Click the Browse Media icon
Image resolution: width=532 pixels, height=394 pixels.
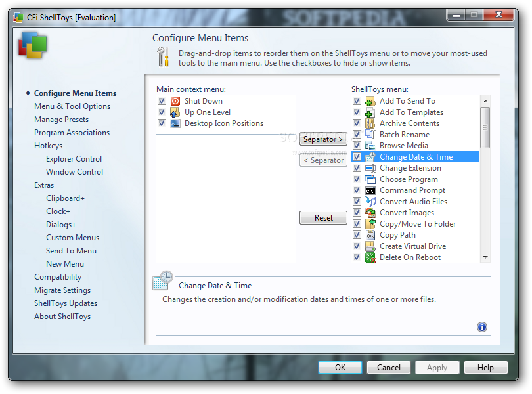[x=370, y=146]
